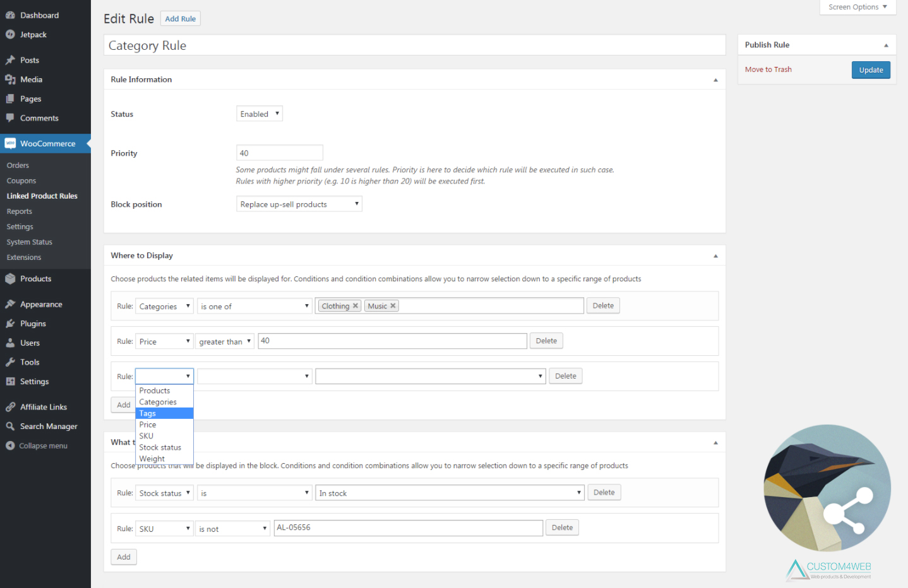Collapse the Rule Information panel

[715, 80]
